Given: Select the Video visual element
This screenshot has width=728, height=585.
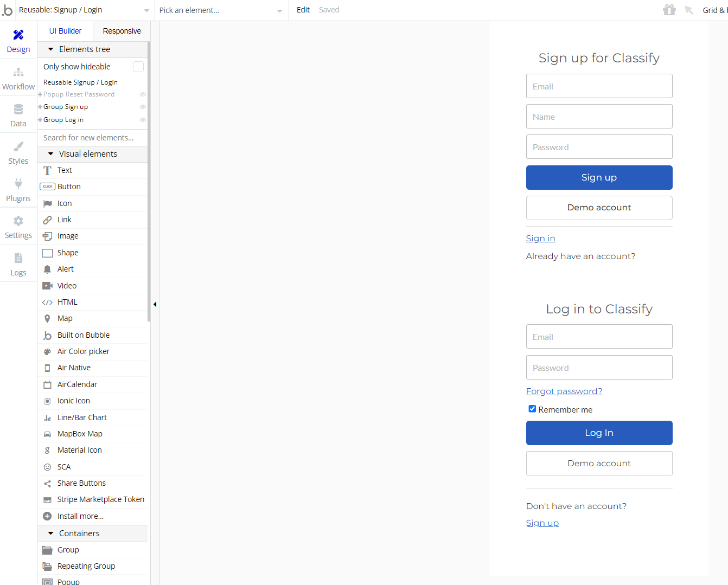Looking at the screenshot, I should [93, 286].
